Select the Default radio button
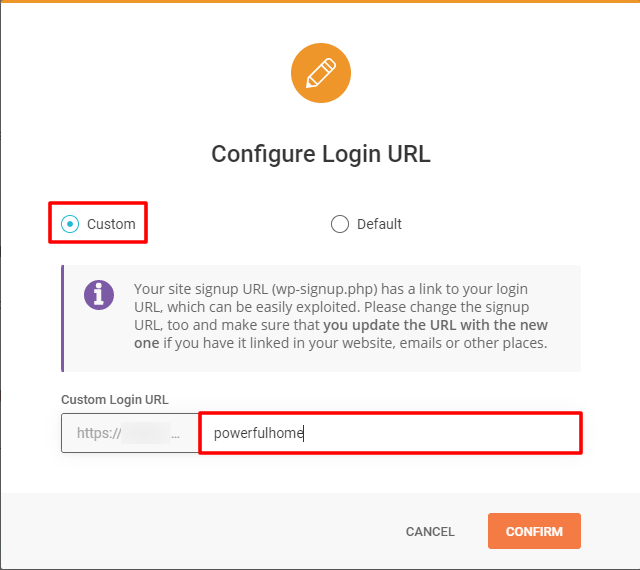The height and width of the screenshot is (570, 640). click(340, 224)
